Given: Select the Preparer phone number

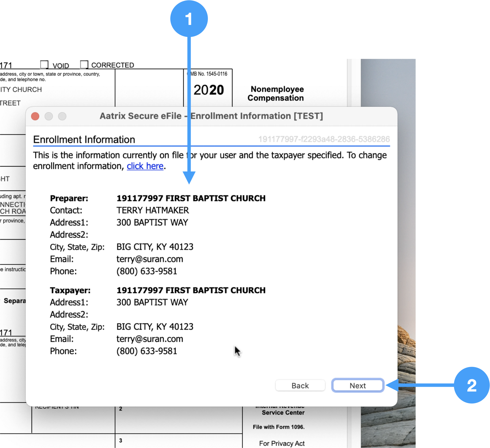Looking at the screenshot, I should (147, 271).
